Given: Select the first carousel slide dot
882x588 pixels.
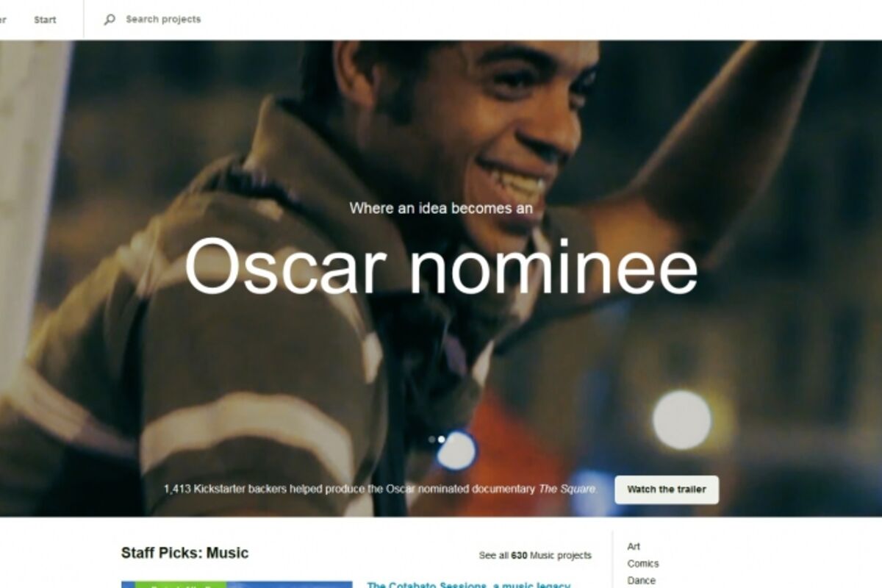Looking at the screenshot, I should coord(431,440).
